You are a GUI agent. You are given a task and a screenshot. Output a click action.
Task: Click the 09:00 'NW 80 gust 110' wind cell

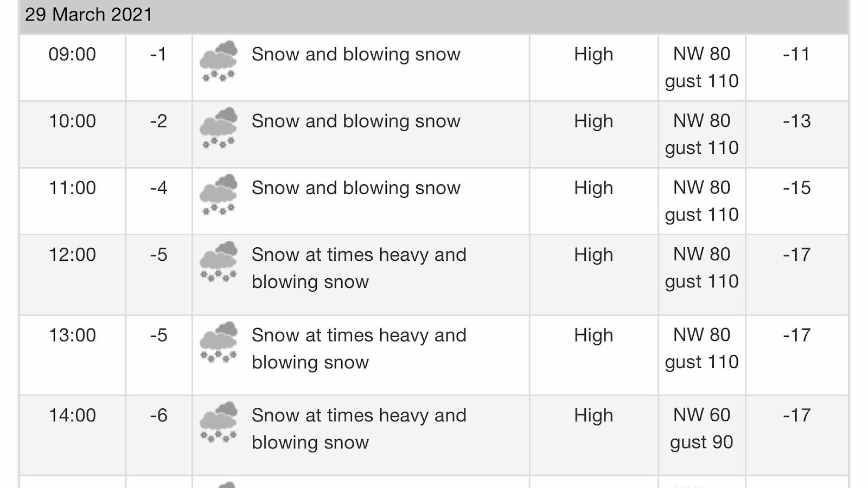[702, 68]
